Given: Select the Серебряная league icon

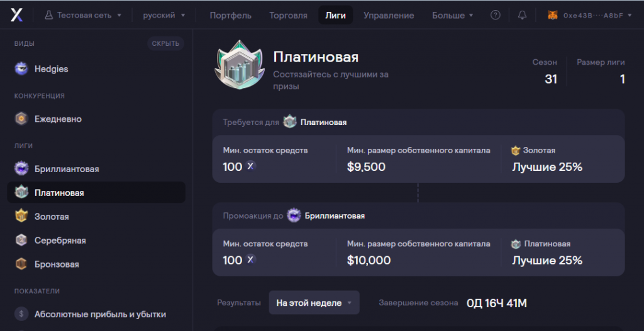Looking at the screenshot, I should pos(22,240).
